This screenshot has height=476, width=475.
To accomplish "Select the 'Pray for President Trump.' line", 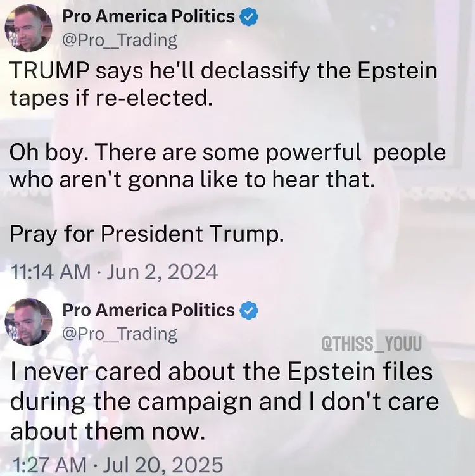I will (x=147, y=234).
